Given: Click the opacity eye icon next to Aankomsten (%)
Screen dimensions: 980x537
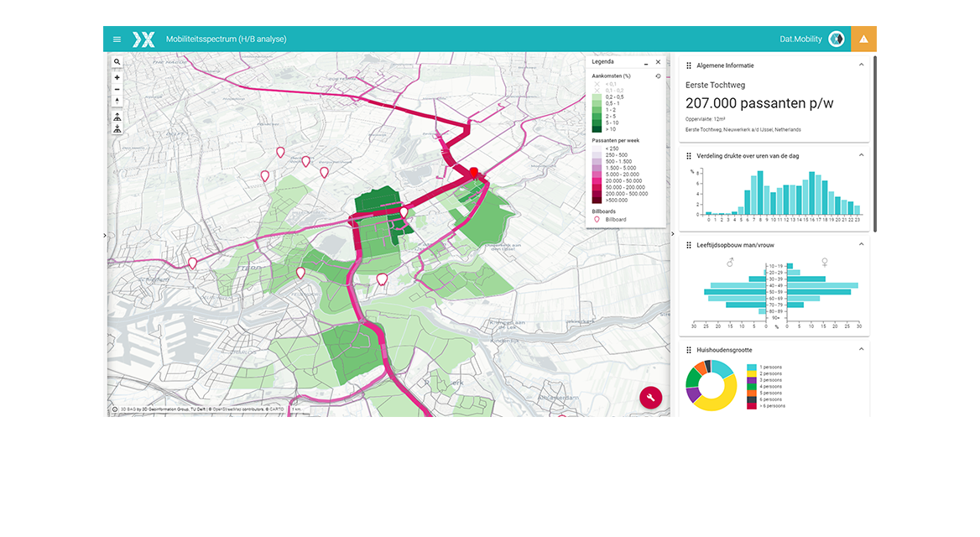Looking at the screenshot, I should point(657,75).
